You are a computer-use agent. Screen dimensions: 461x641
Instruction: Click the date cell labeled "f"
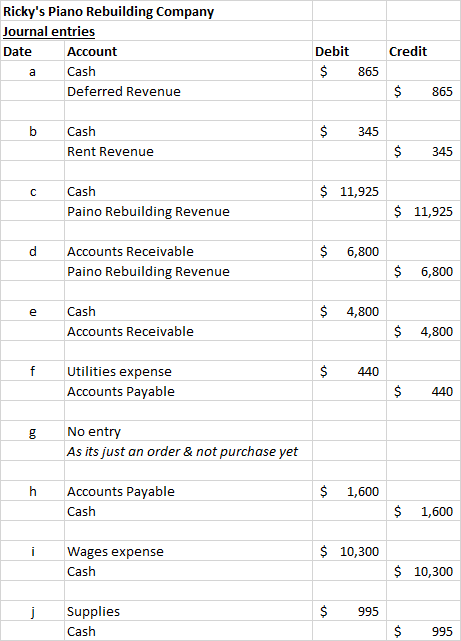point(32,371)
